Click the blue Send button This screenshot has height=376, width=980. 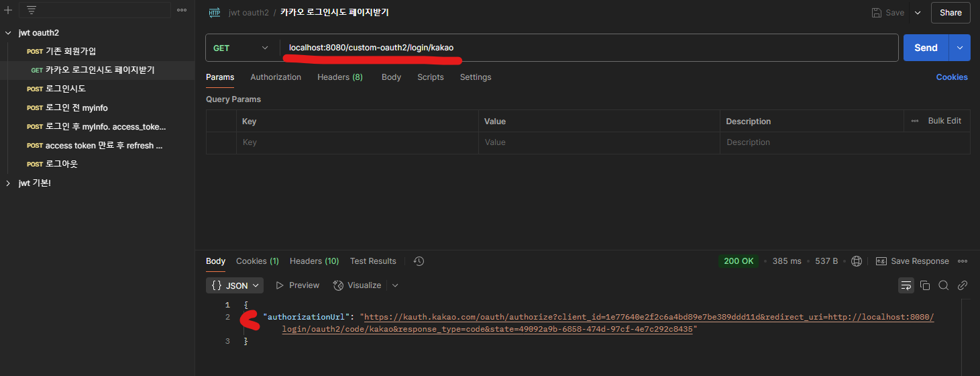(x=926, y=48)
